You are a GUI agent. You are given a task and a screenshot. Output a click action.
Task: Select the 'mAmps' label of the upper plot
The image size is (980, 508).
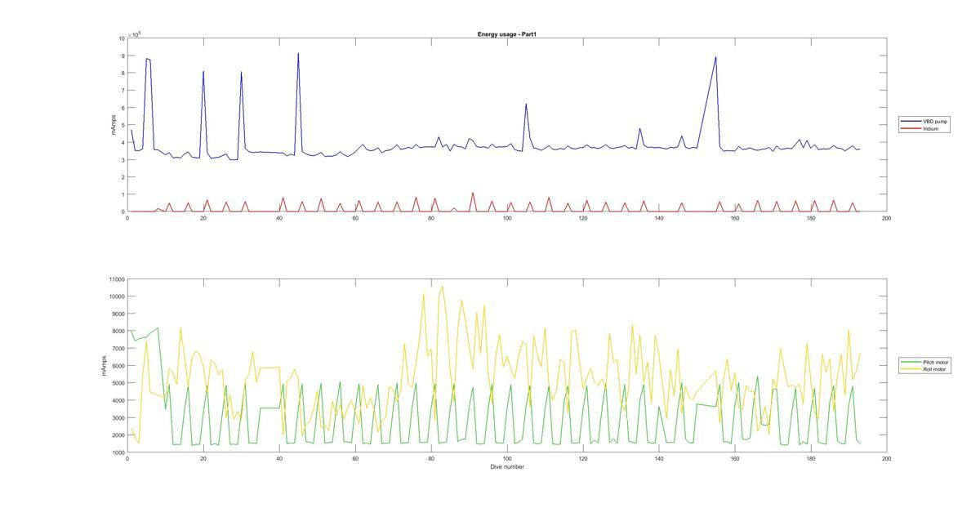pyautogui.click(x=114, y=125)
